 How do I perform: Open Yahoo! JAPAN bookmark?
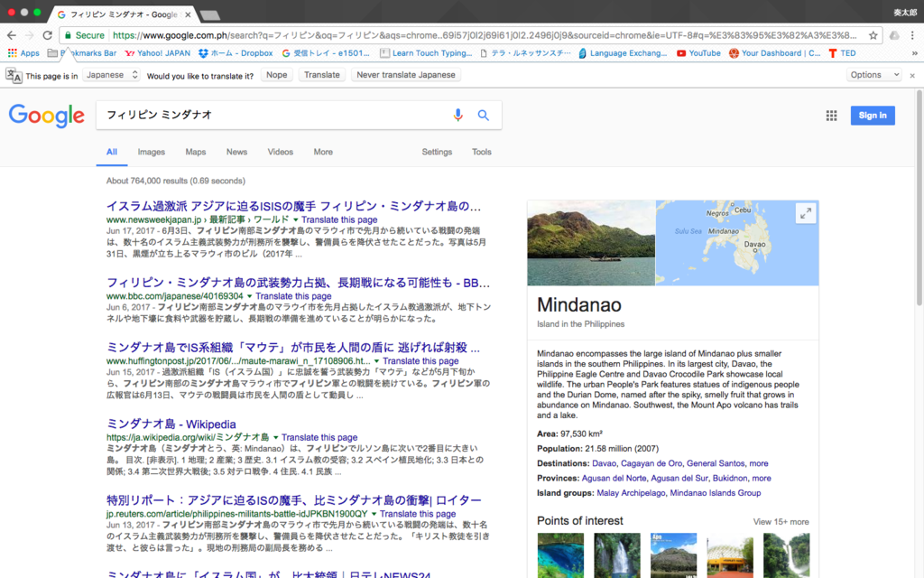point(157,53)
